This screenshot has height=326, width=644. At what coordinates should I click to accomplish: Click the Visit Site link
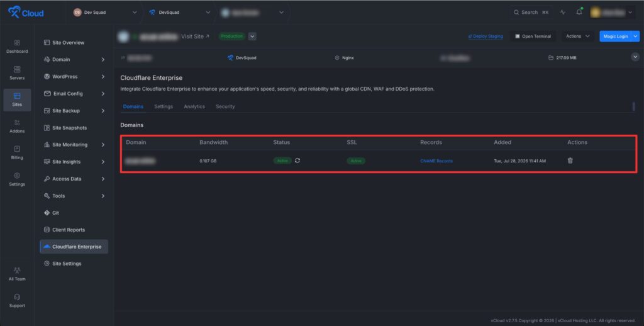point(195,37)
